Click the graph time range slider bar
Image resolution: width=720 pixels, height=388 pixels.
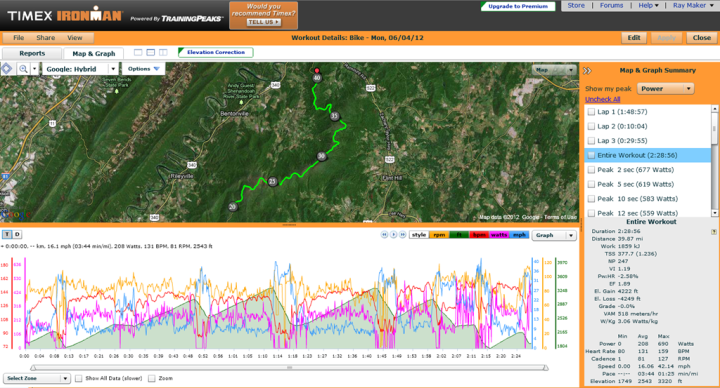289,367
